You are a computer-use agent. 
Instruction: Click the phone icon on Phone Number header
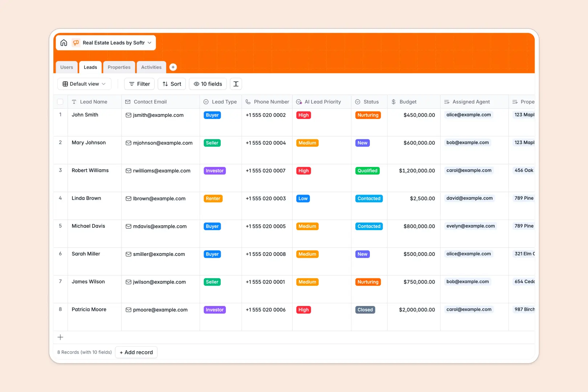point(248,102)
